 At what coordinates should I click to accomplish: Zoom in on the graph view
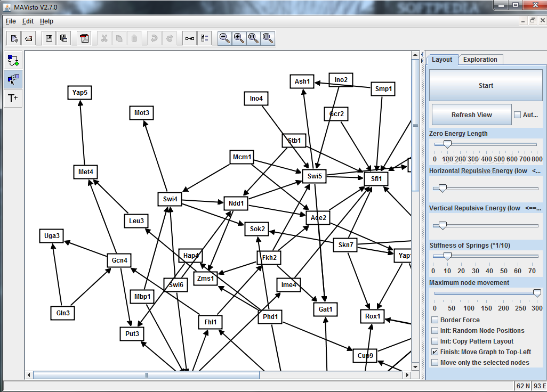point(239,38)
